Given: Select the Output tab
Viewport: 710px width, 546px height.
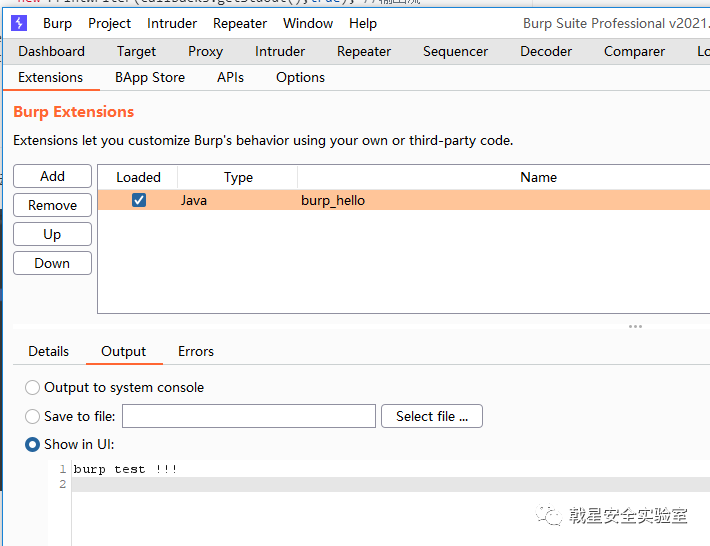Looking at the screenshot, I should [124, 351].
